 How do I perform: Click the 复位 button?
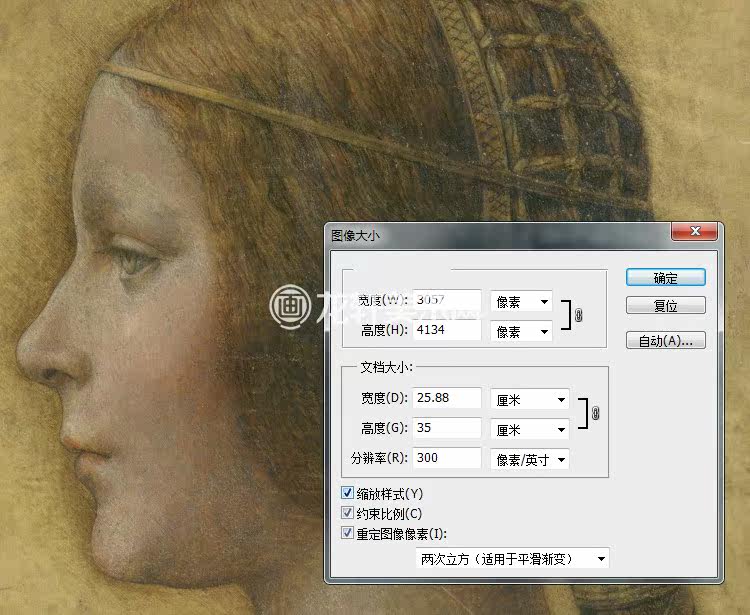click(x=665, y=305)
